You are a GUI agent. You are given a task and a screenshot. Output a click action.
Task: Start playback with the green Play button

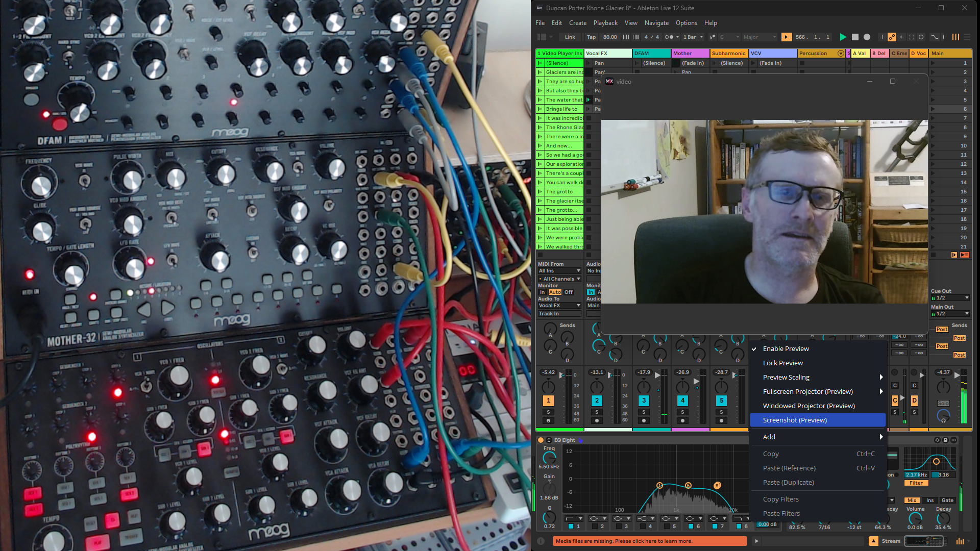tap(843, 37)
